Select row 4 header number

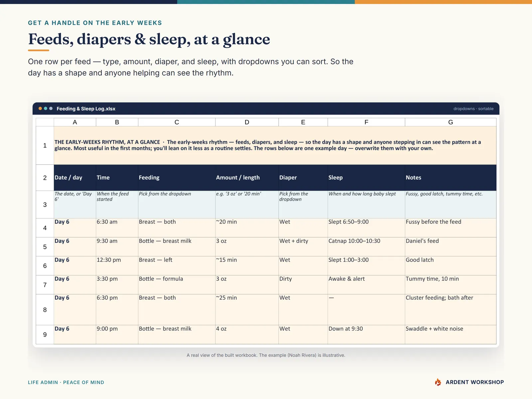tap(45, 228)
